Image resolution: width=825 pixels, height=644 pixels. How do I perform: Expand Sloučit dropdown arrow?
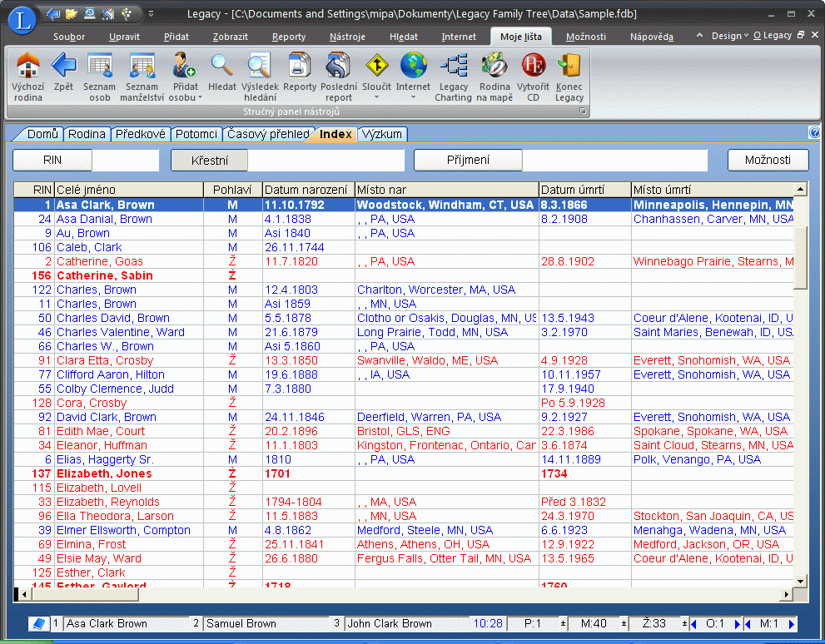click(x=377, y=97)
